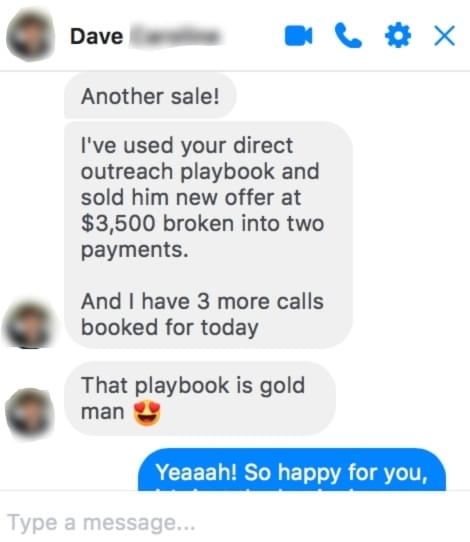Screen dimensions: 470x542
Task: Click the "And I have 3 more calls" line
Action: pyautogui.click(x=202, y=301)
